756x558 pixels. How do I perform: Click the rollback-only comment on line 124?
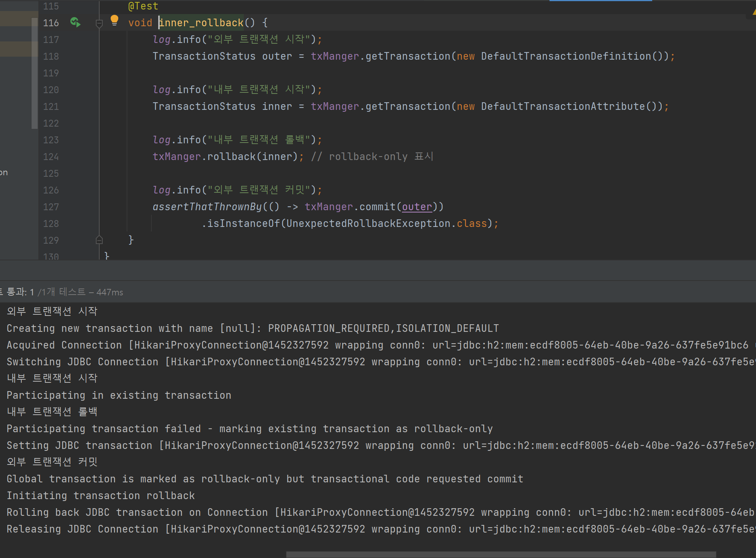point(372,157)
